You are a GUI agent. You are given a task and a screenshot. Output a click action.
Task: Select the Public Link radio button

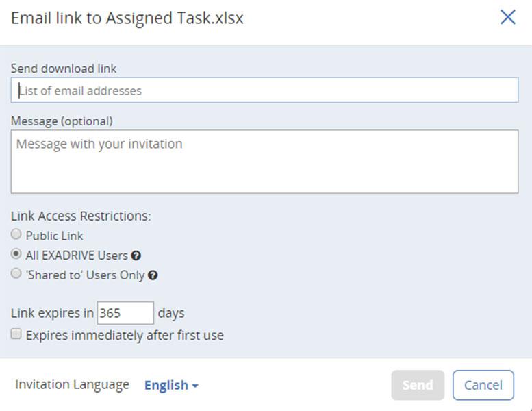pyautogui.click(x=16, y=235)
